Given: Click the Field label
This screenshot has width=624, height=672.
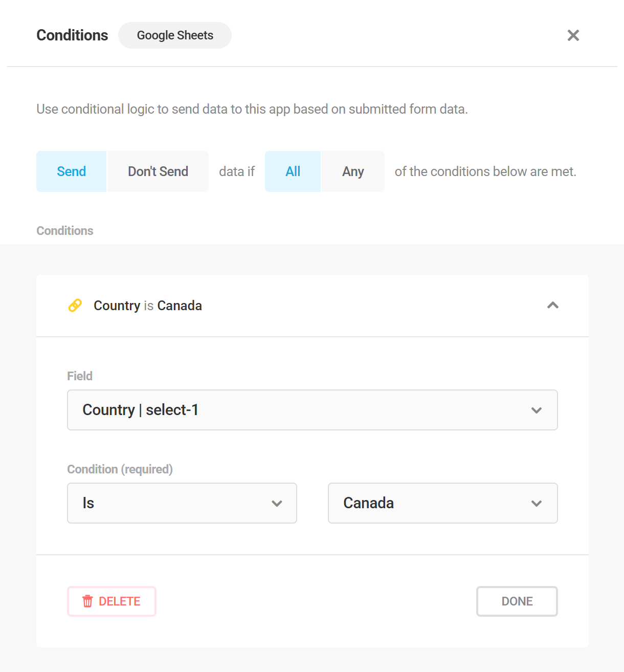Looking at the screenshot, I should (x=80, y=376).
